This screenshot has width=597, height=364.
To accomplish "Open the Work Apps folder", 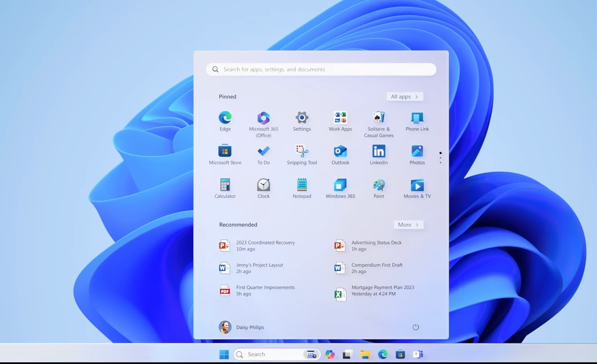I will point(340,121).
